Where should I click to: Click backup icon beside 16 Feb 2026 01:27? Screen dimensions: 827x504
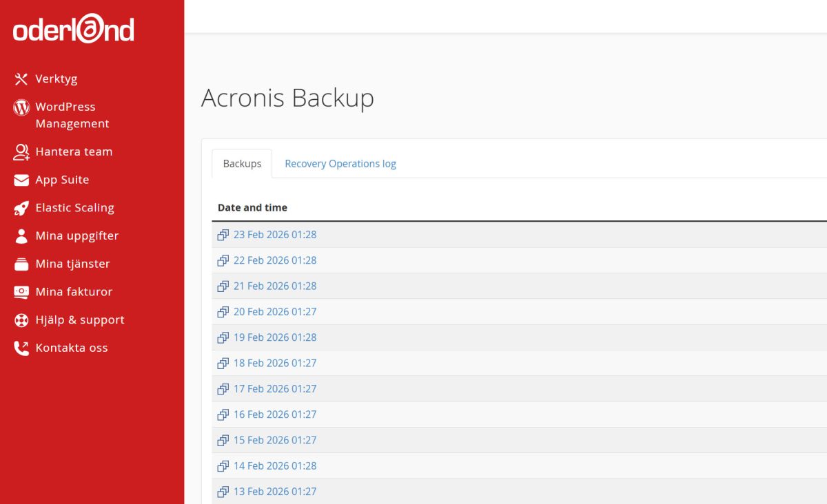click(x=223, y=414)
